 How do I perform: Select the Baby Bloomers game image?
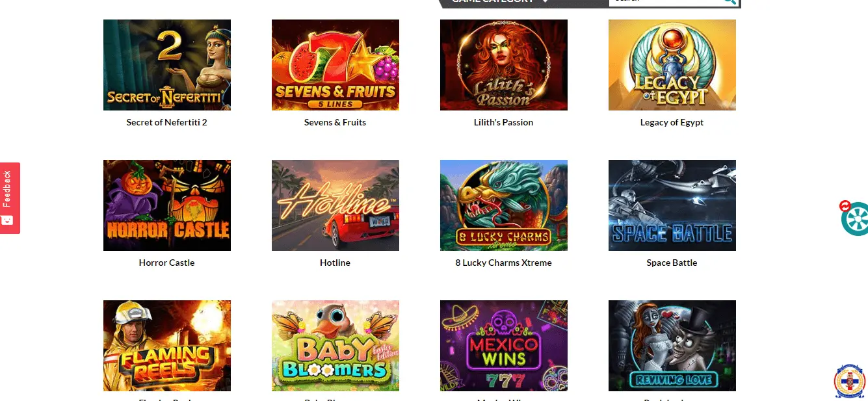pyautogui.click(x=335, y=346)
